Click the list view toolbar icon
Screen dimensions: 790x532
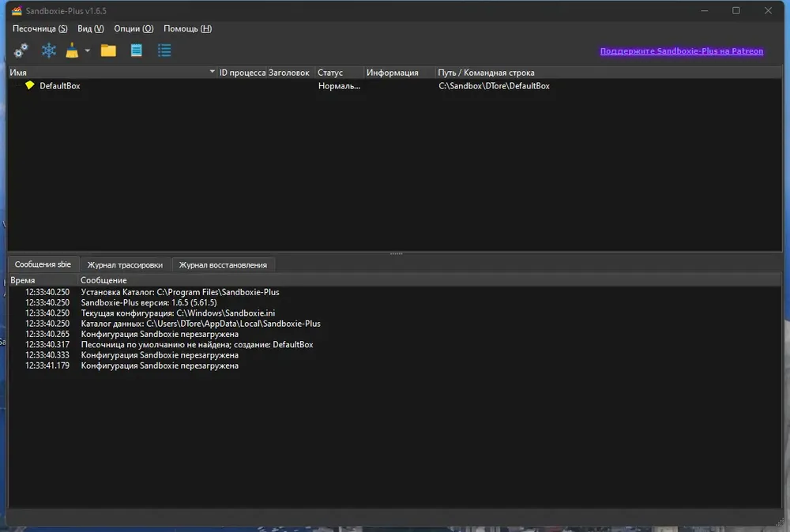[x=164, y=51]
